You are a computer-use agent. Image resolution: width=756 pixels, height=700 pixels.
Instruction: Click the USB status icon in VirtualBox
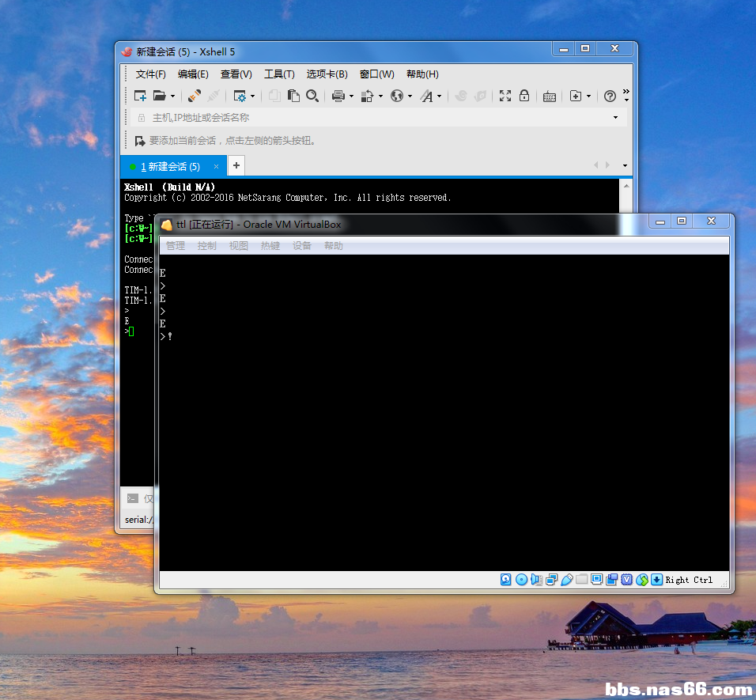pyautogui.click(x=567, y=580)
